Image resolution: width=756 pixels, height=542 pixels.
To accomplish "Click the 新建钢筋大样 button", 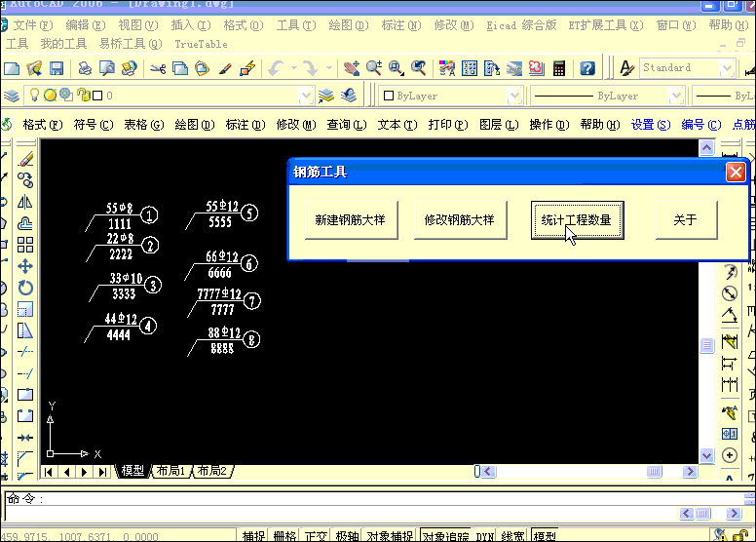I will (x=351, y=220).
